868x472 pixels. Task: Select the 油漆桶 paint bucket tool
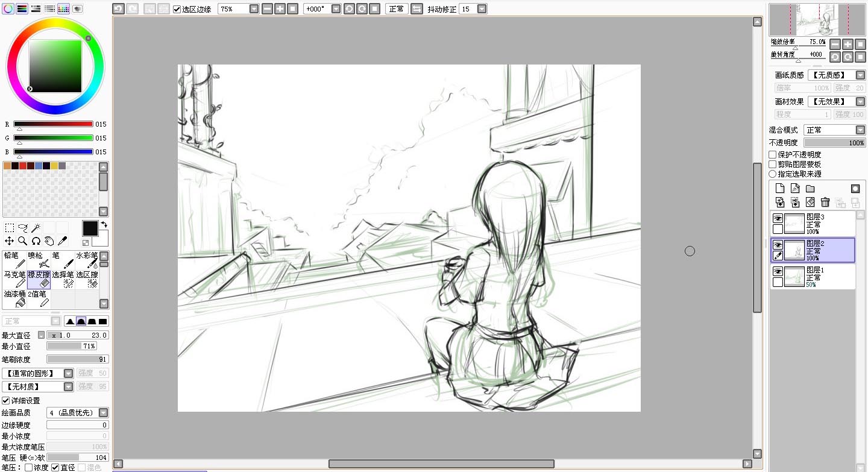[14, 298]
